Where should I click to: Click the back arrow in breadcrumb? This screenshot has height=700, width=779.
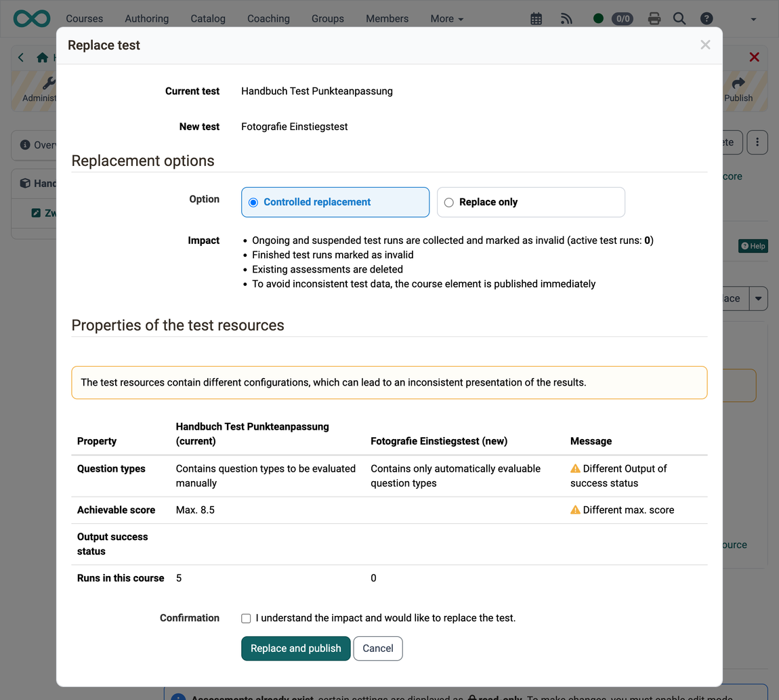pos(21,58)
